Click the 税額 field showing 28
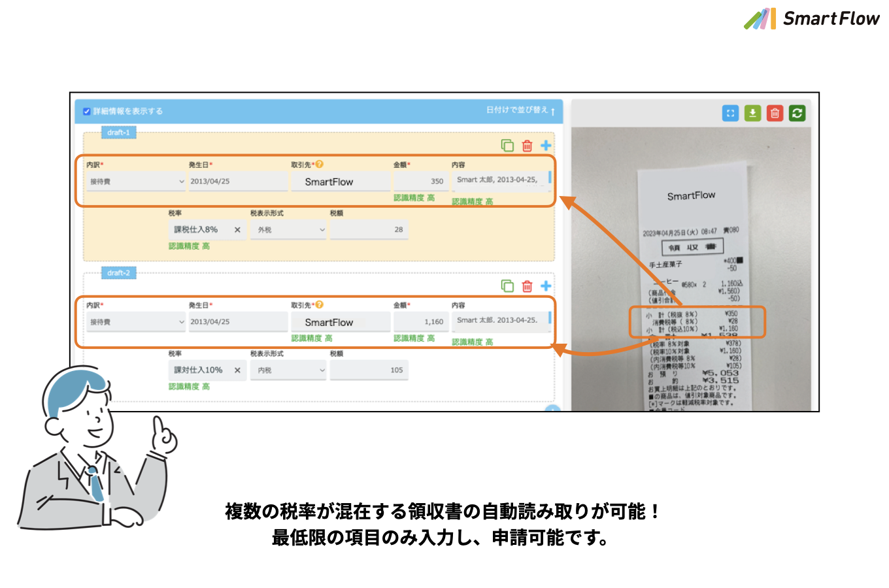Viewport: 889px width, 588px height. tap(369, 230)
